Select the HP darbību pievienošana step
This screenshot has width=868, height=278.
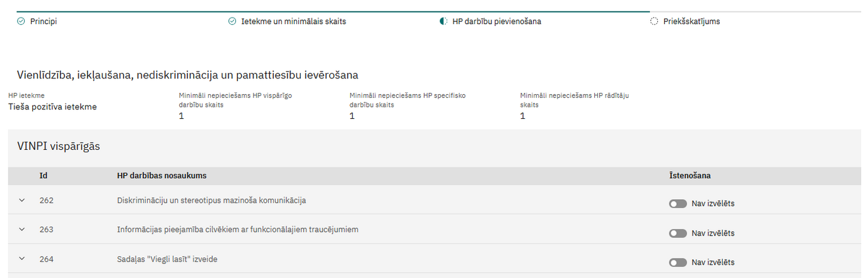coord(496,21)
